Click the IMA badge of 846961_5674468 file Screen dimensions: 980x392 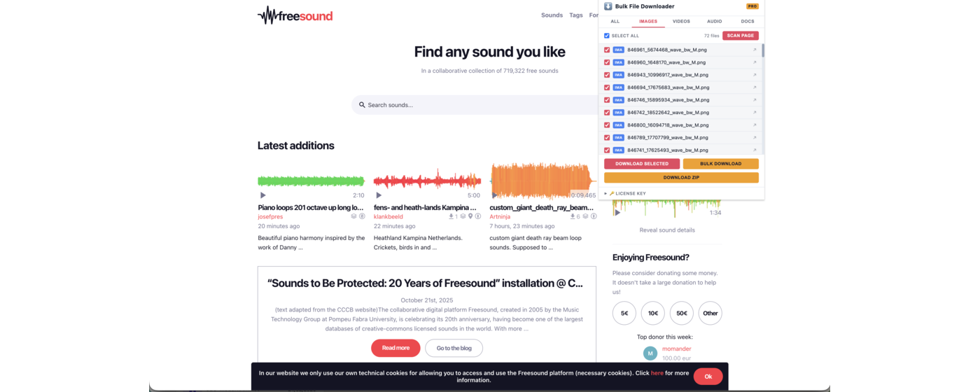pyautogui.click(x=618, y=50)
